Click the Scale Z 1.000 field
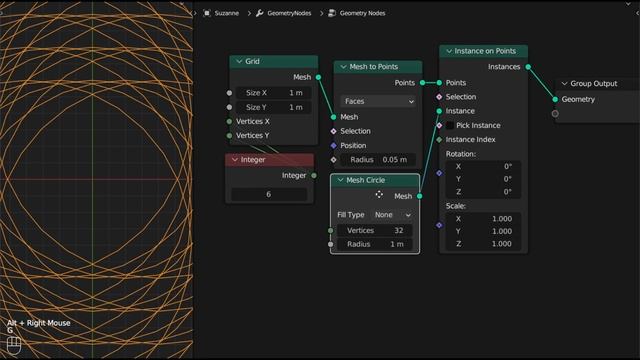The height and width of the screenshot is (360, 640). (483, 244)
